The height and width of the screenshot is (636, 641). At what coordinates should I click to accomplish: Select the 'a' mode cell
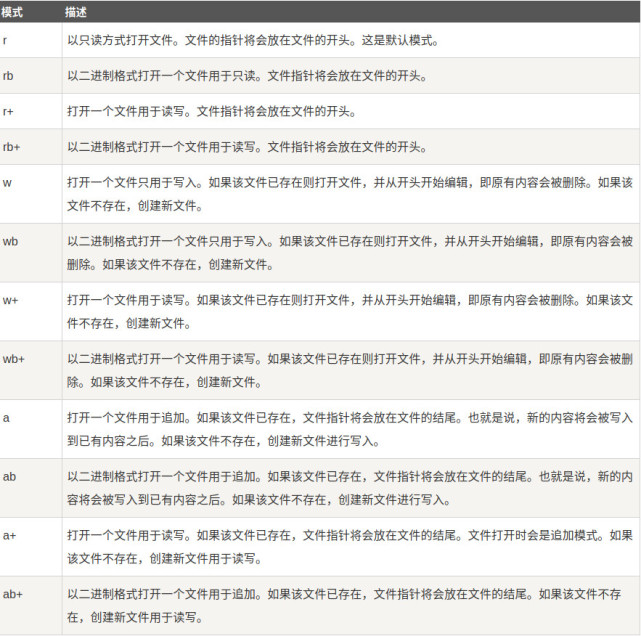[31, 429]
